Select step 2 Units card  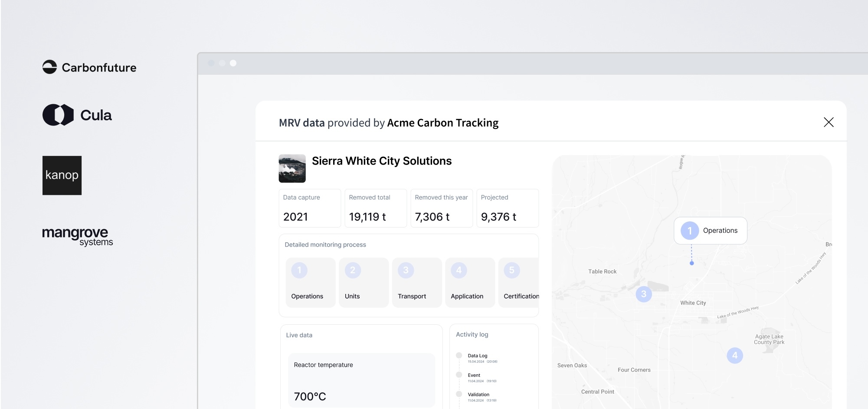364,283
